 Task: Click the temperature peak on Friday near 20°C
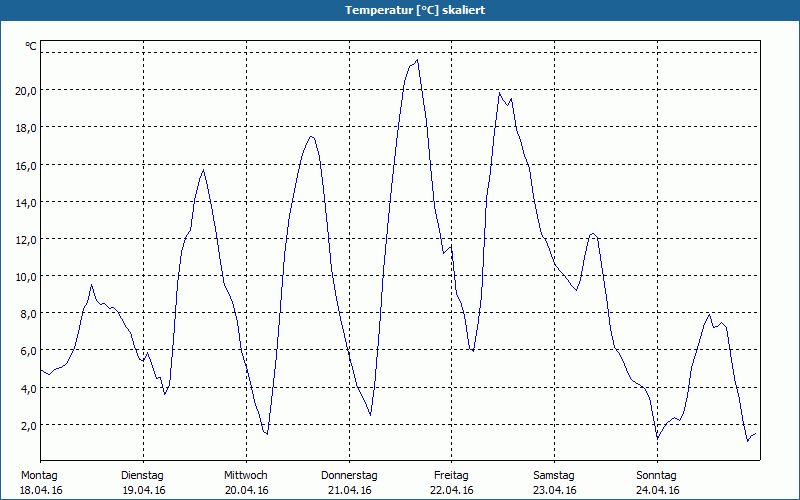(499, 92)
